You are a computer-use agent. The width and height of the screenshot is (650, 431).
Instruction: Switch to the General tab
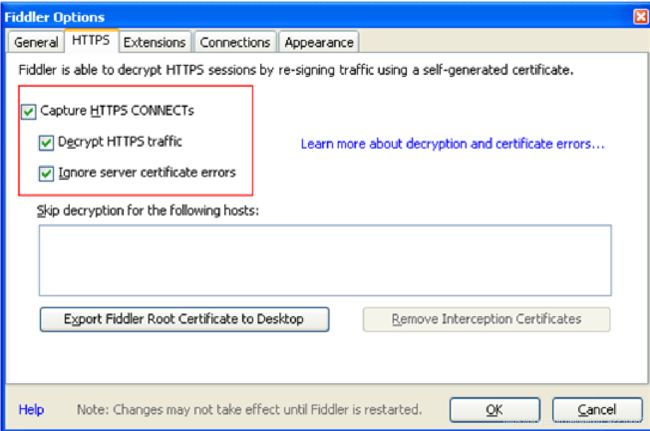(36, 42)
